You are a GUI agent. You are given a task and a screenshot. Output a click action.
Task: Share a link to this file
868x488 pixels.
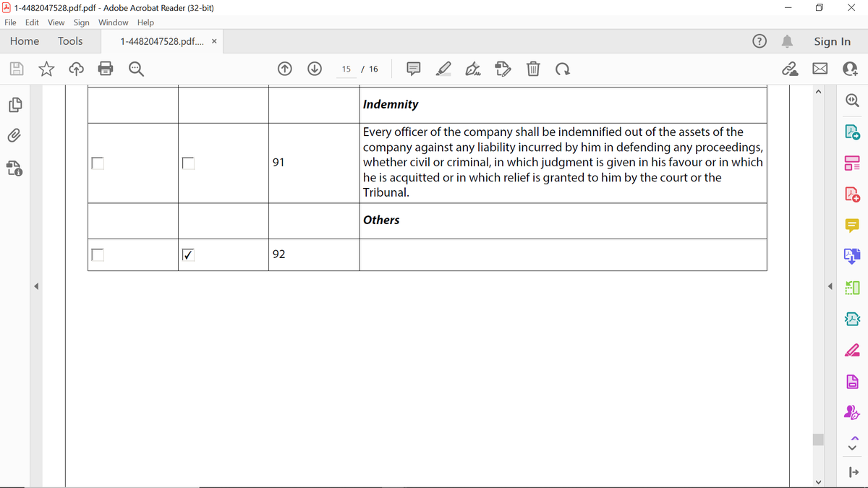click(791, 69)
